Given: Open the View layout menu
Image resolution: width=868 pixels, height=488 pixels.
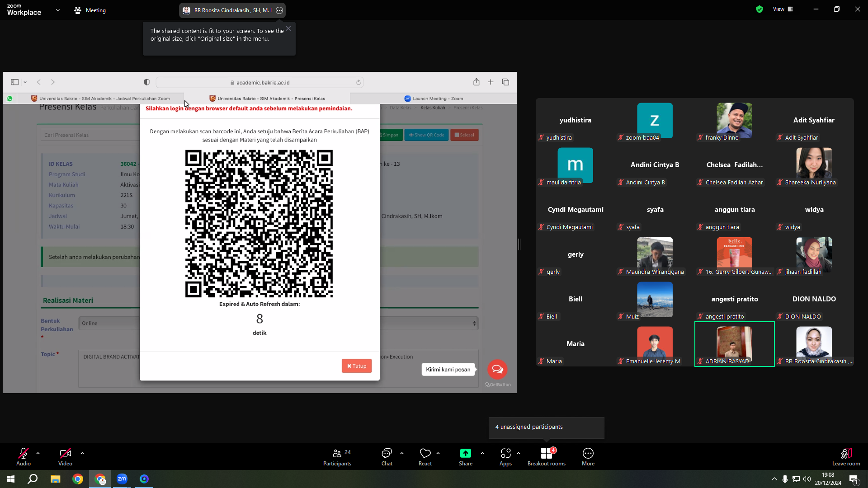Looking at the screenshot, I should (x=783, y=9).
